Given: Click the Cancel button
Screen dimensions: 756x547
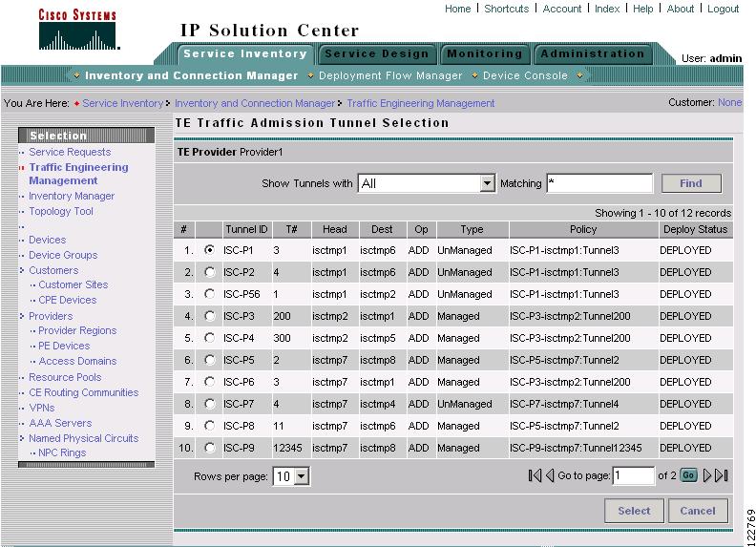Looking at the screenshot, I should (698, 511).
